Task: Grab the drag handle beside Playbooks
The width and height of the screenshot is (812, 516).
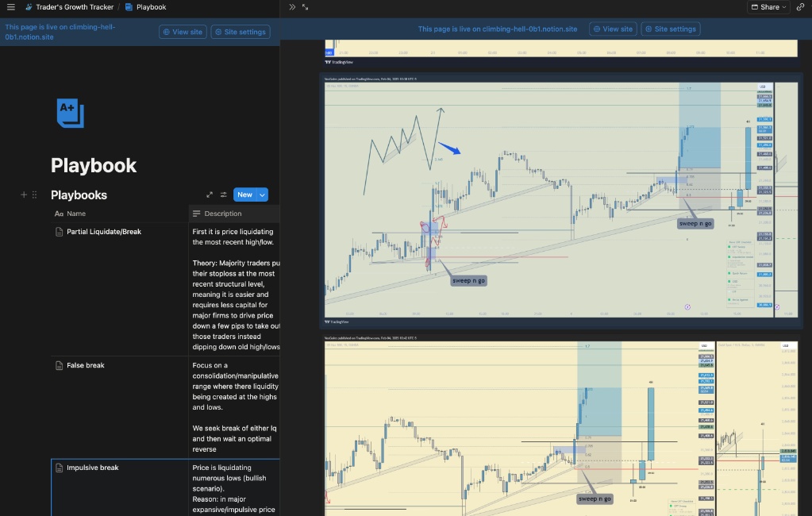Action: coord(34,194)
